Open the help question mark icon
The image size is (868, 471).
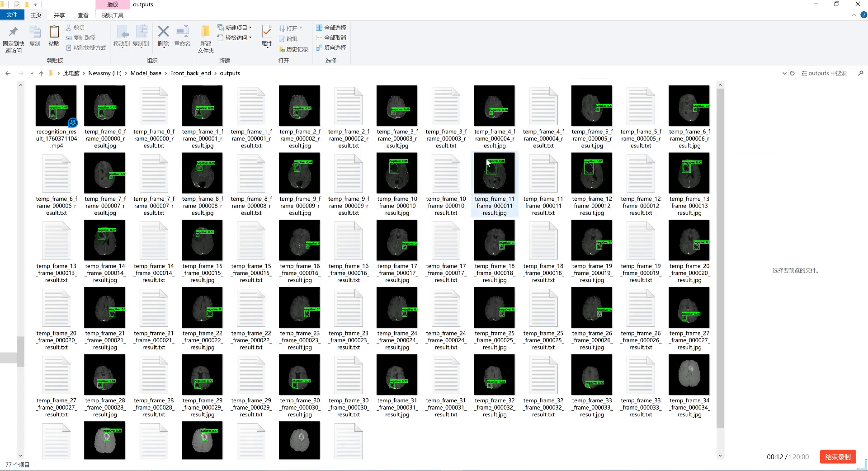pos(863,15)
